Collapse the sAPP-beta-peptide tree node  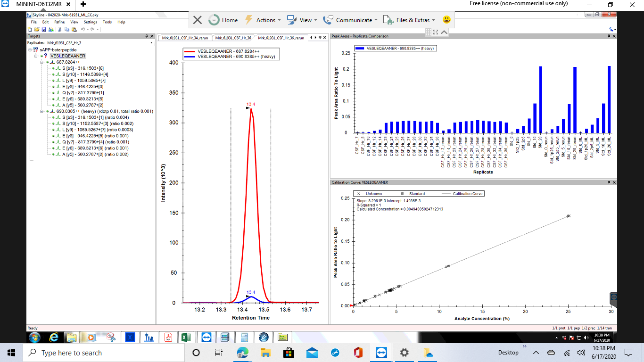(x=30, y=49)
